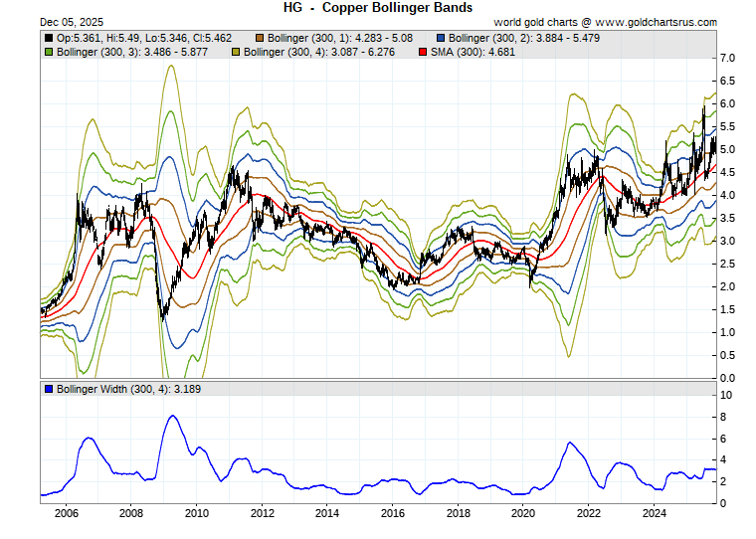Click the 2008 label on the time axis
The image size is (756, 539).
tap(131, 513)
